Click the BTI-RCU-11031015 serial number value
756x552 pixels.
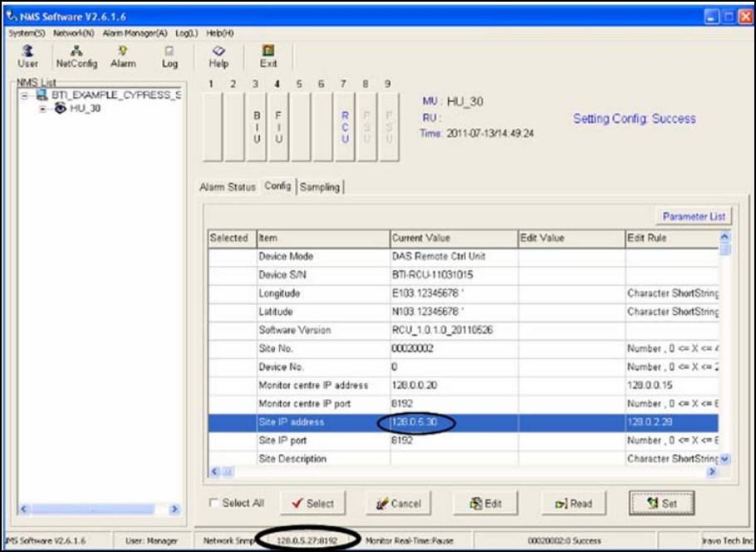click(433, 275)
